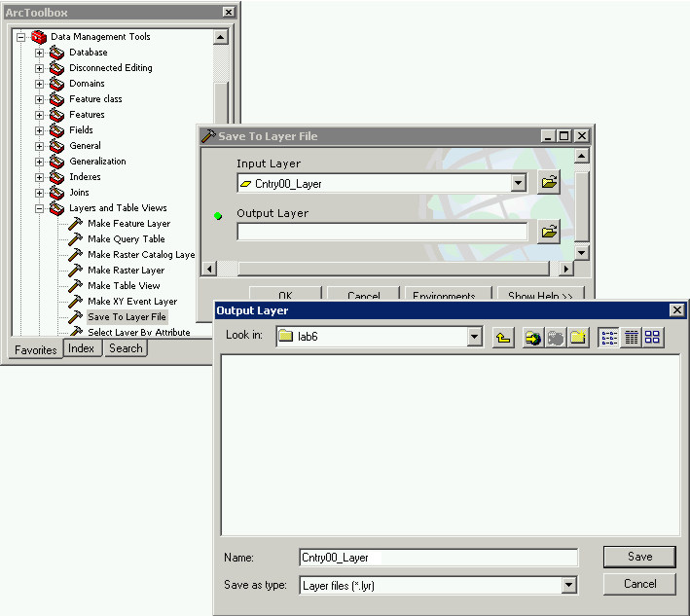Switch to Details view icon
This screenshot has height=616, width=690.
coord(631,338)
